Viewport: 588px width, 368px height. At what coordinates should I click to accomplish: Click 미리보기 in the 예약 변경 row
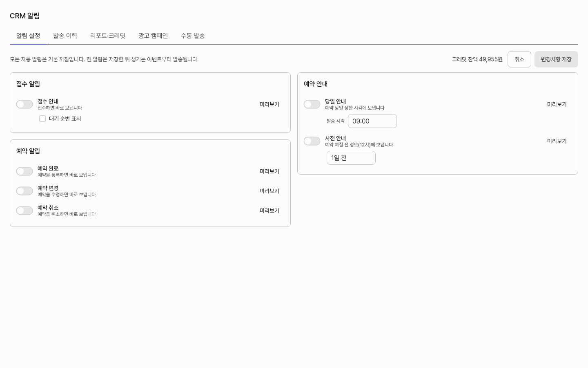click(x=269, y=191)
